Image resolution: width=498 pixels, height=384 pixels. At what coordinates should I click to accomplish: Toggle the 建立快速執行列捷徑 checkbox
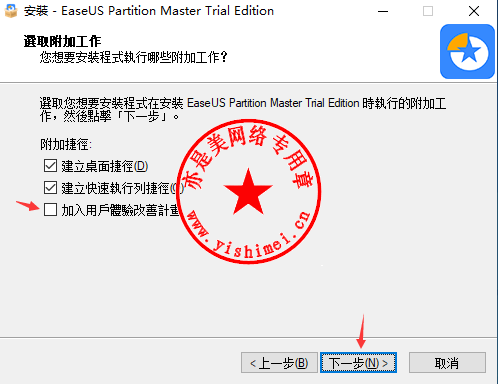[x=50, y=188]
